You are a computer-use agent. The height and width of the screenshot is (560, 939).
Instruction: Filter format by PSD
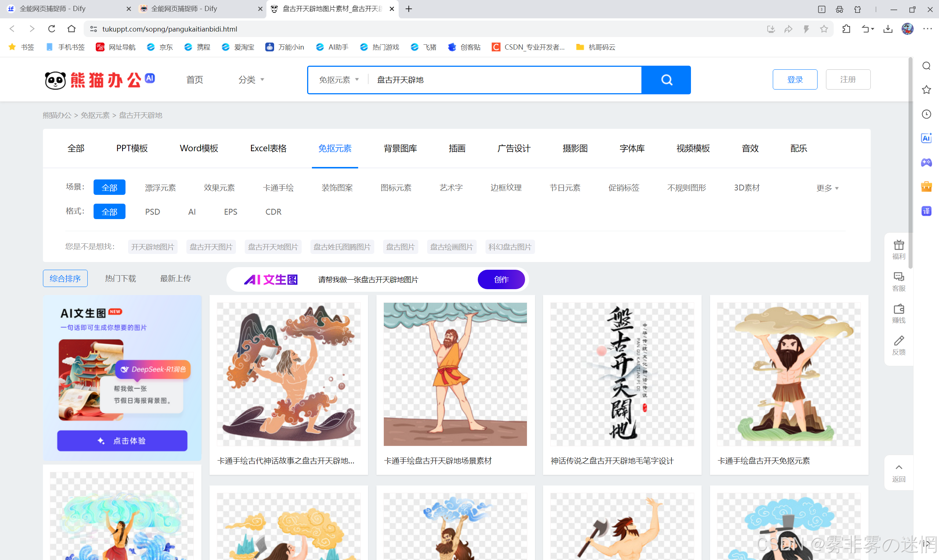click(x=152, y=212)
